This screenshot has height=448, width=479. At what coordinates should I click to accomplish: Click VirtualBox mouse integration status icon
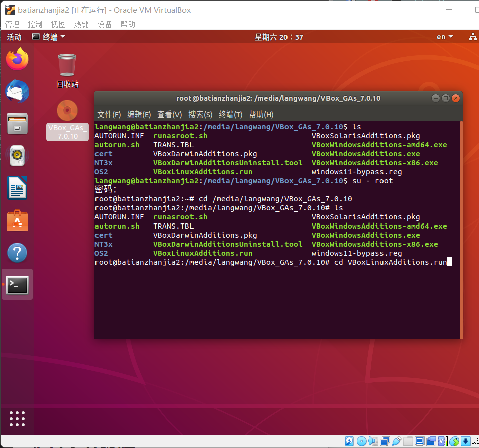[x=454, y=441]
